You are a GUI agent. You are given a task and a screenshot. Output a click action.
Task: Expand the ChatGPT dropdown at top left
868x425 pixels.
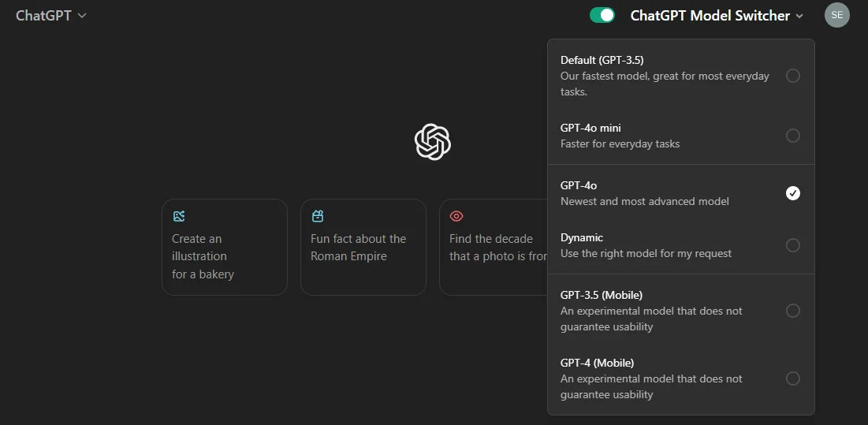tap(51, 16)
